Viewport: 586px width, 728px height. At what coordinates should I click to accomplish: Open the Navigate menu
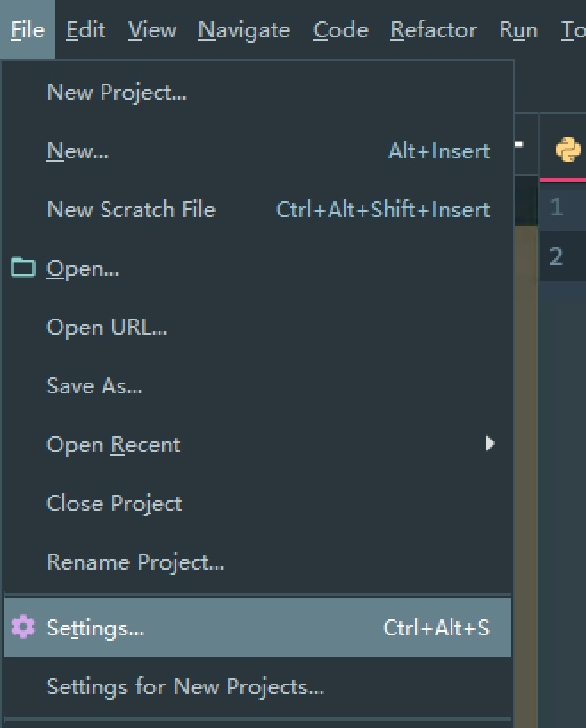[x=244, y=30]
